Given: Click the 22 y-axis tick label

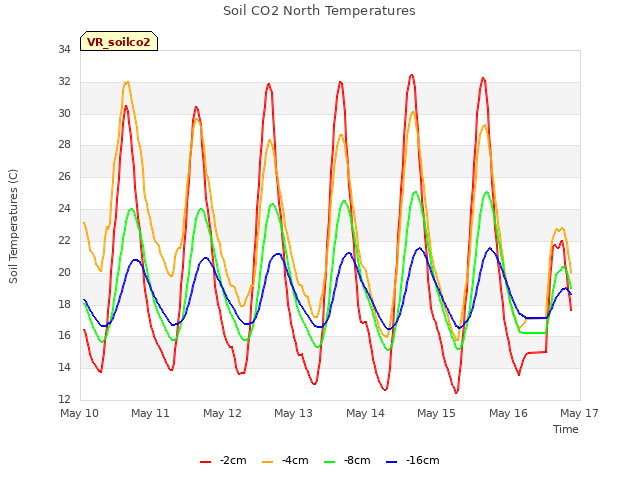Looking at the screenshot, I should (64, 240).
